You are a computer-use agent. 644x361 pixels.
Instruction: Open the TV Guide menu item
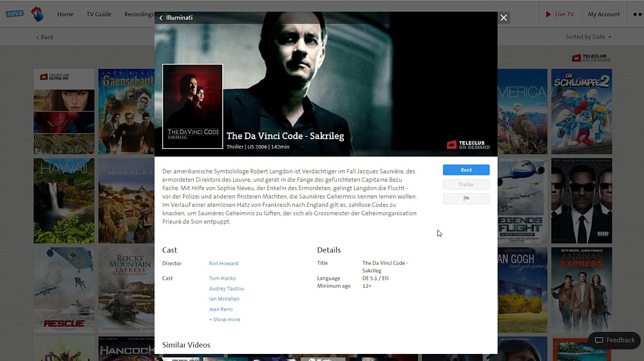coord(99,14)
